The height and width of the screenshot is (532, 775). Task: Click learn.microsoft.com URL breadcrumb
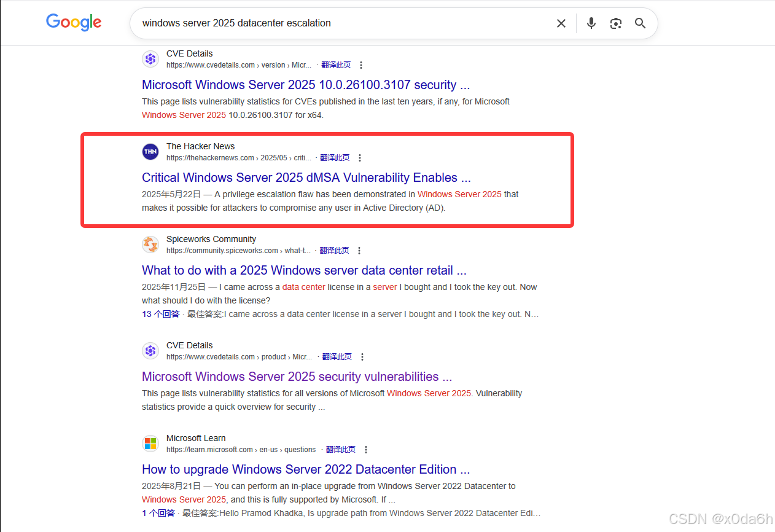coord(241,450)
